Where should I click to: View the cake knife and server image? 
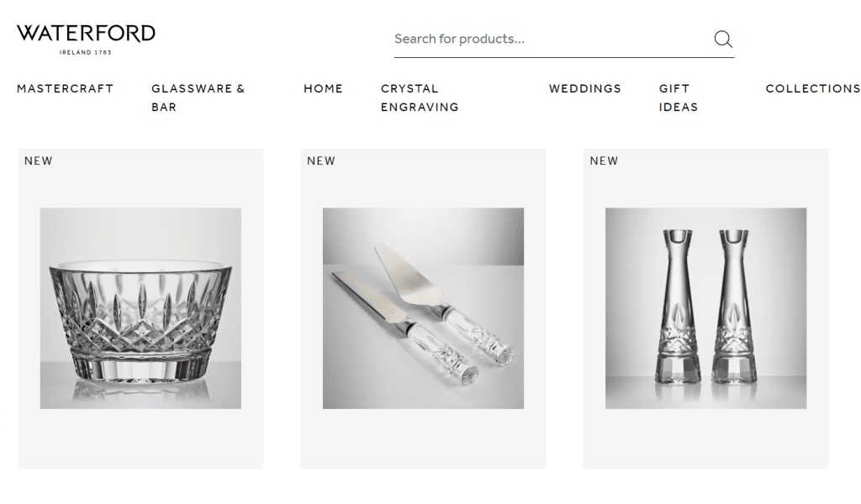pos(424,308)
